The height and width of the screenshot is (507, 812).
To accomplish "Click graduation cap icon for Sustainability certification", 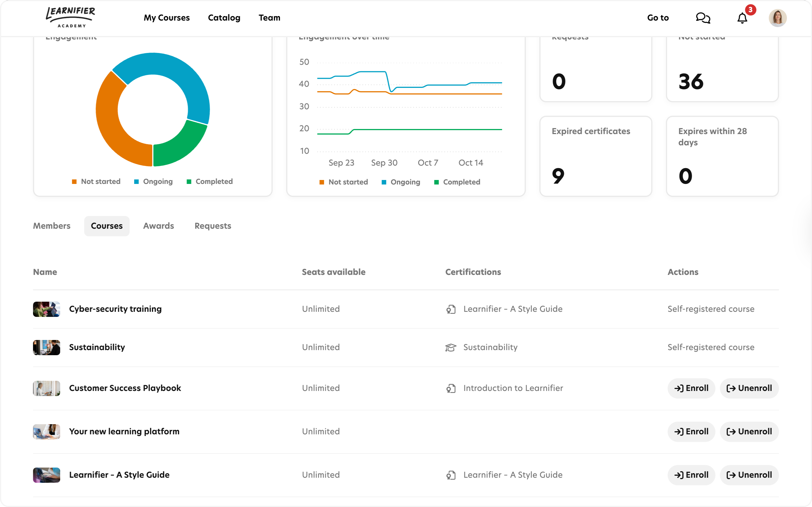I will pos(451,347).
